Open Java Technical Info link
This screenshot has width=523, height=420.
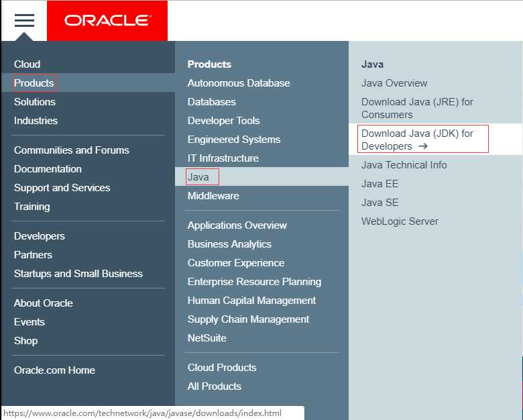(404, 165)
